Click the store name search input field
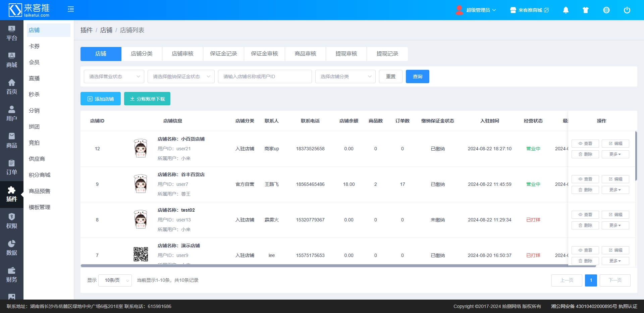Image resolution: width=644 pixels, height=313 pixels. [265, 76]
